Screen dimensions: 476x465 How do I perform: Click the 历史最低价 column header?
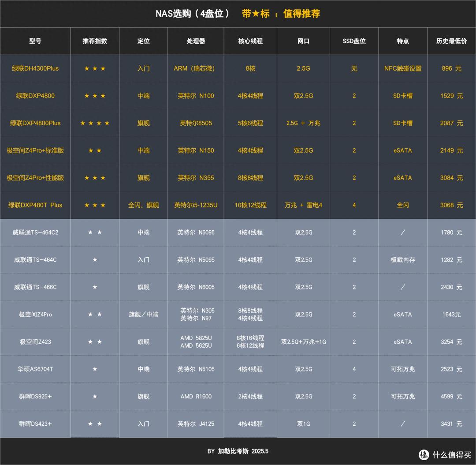point(451,41)
